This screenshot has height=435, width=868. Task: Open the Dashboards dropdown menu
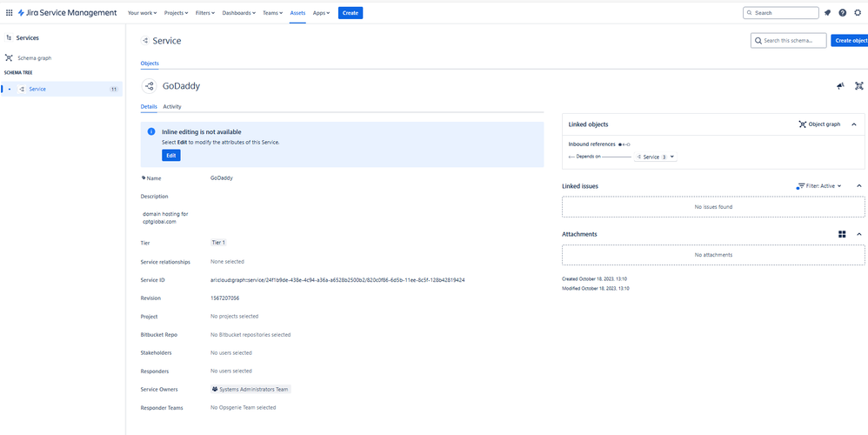tap(239, 13)
